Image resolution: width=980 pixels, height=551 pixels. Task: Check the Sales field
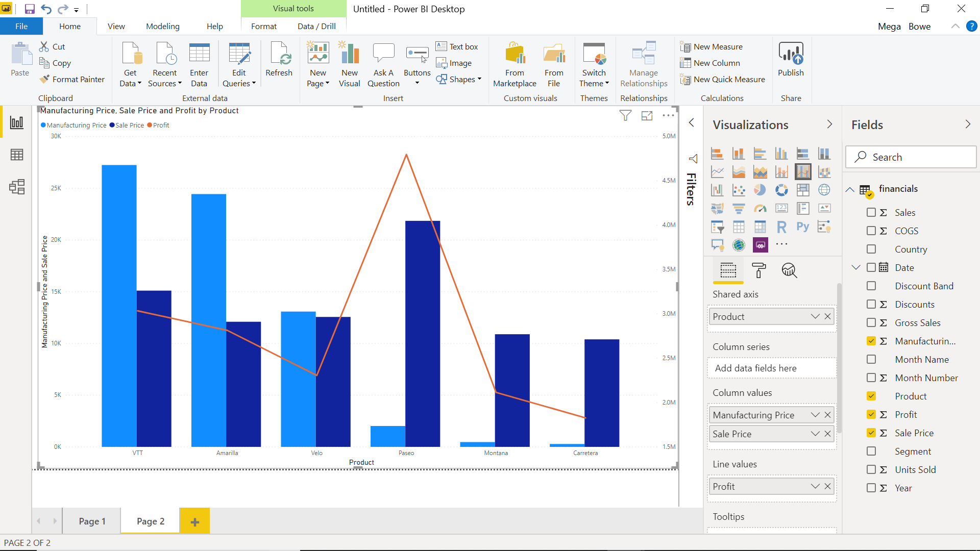(x=871, y=212)
